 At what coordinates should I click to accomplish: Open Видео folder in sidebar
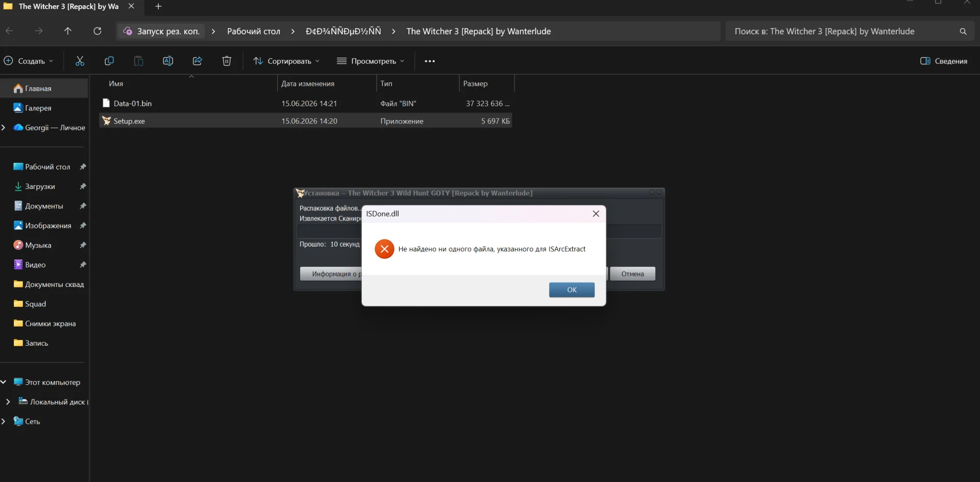point(35,265)
